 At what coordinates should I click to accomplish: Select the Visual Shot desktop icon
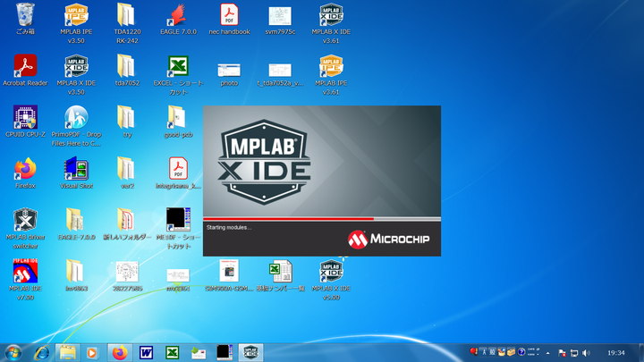[x=76, y=169]
